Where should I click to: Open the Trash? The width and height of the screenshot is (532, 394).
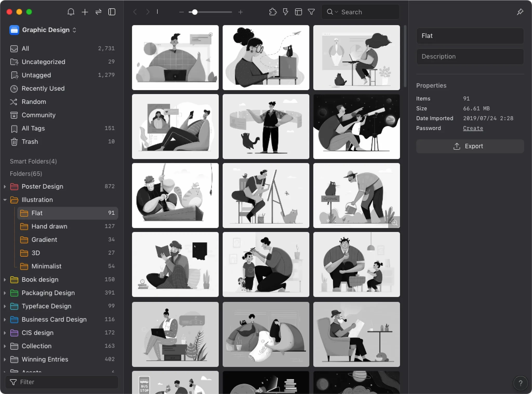click(62, 142)
